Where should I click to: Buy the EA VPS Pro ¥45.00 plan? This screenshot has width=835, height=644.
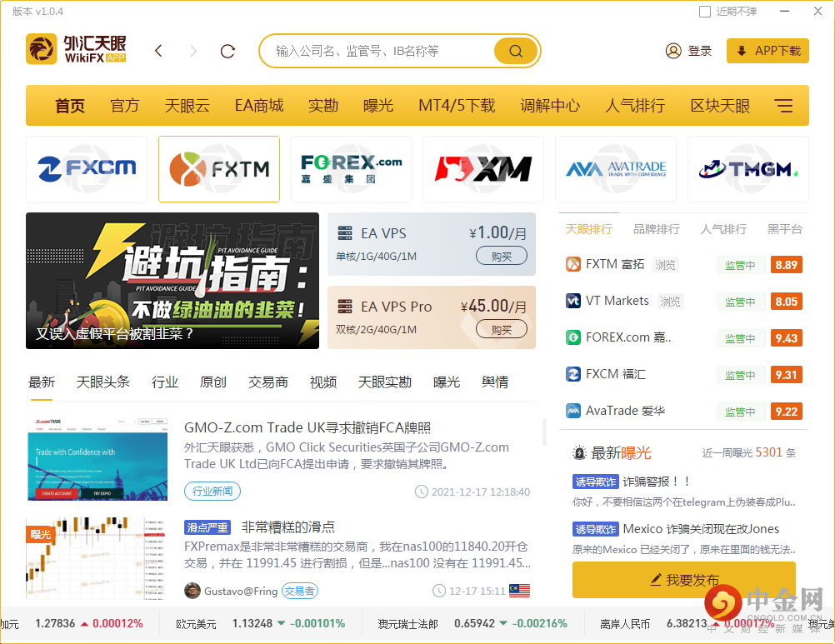click(501, 329)
